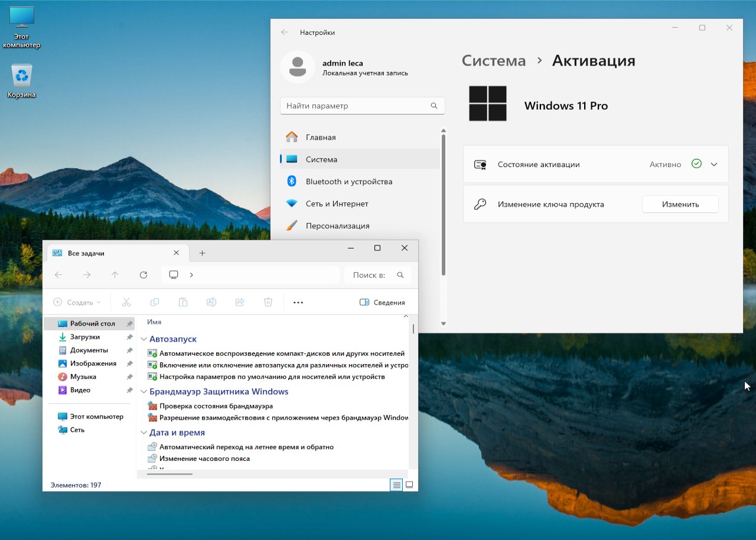Open the Этот компьютер desktop icon
This screenshot has width=756, height=540.
22,27
